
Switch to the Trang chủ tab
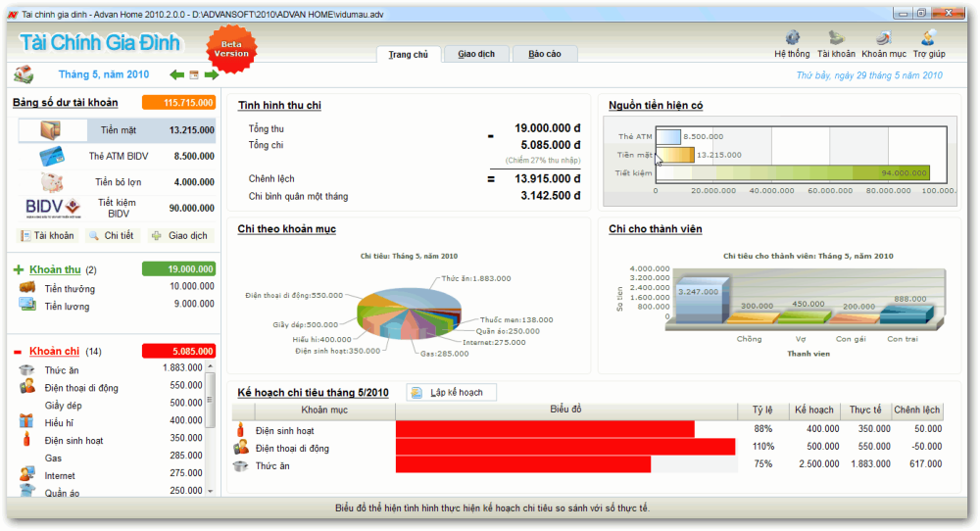tap(408, 54)
